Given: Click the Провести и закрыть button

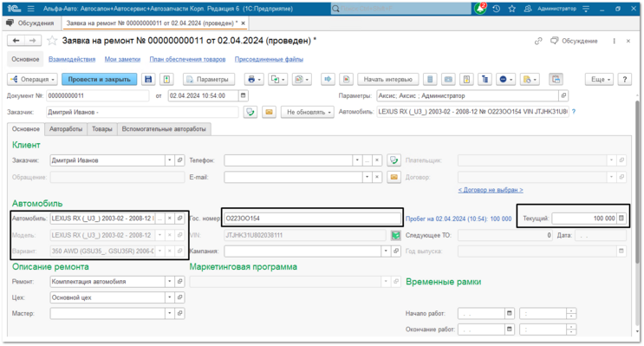Looking at the screenshot, I should point(99,79).
